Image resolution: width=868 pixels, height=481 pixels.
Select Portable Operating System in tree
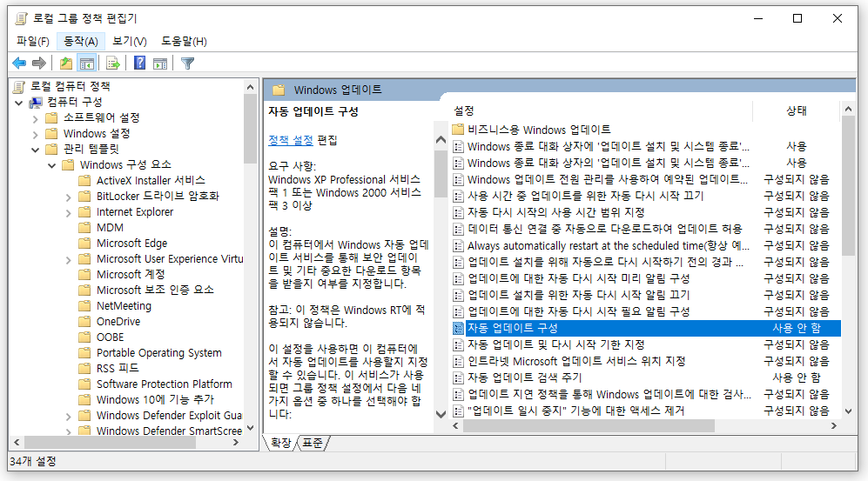[158, 353]
